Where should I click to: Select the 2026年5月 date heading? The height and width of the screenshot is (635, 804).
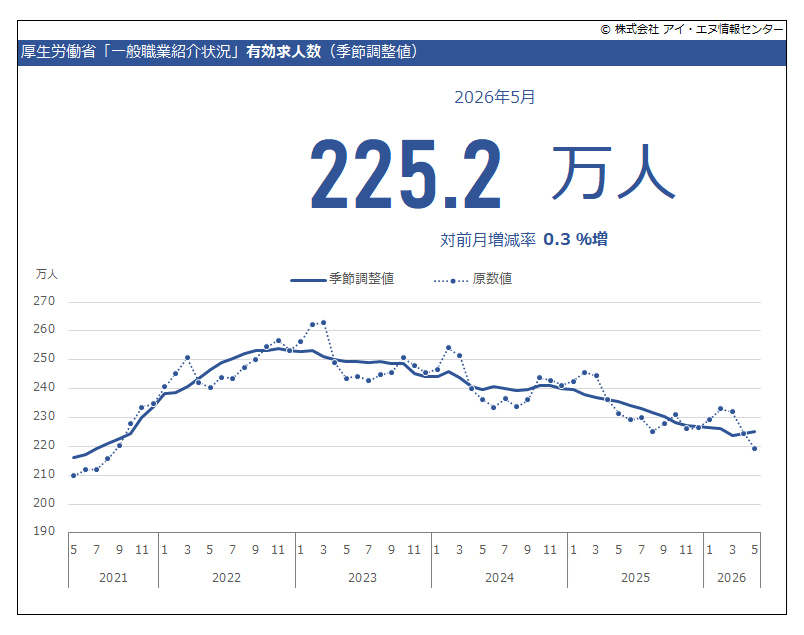494,97
